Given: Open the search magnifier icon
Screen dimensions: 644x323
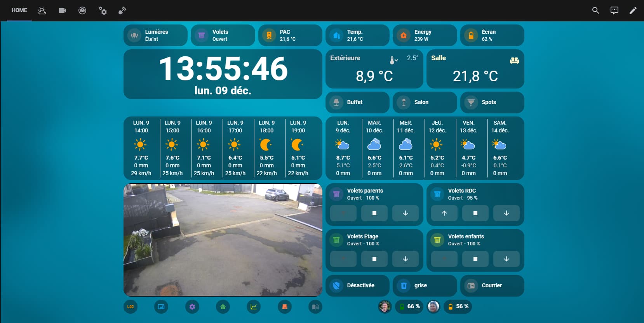Looking at the screenshot, I should click(x=595, y=10).
